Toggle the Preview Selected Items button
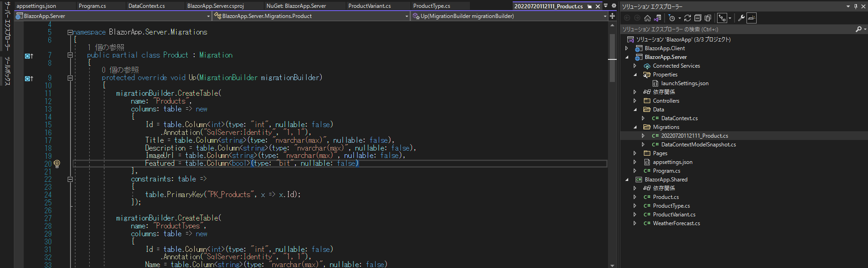 tap(751, 18)
